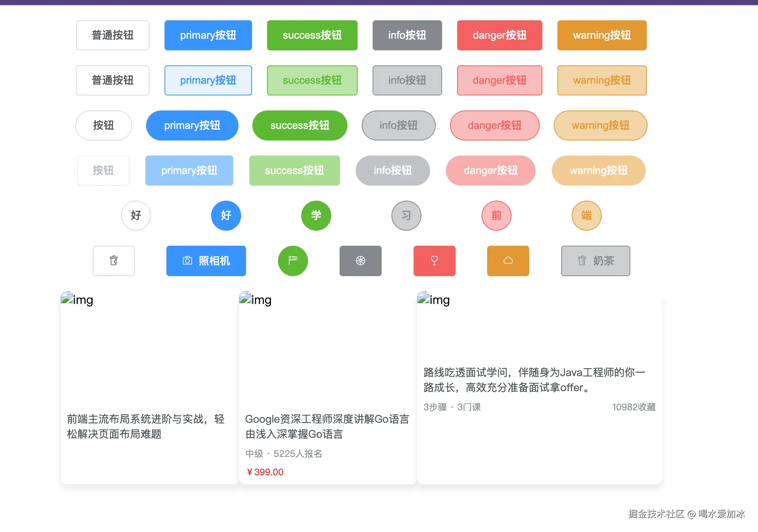
Task: Click the rounded white 按钮 pill button
Action: 103,125
